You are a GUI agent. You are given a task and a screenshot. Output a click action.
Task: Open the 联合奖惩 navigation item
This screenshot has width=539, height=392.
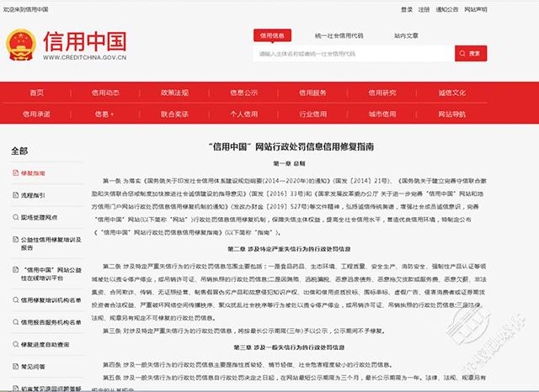(x=174, y=114)
